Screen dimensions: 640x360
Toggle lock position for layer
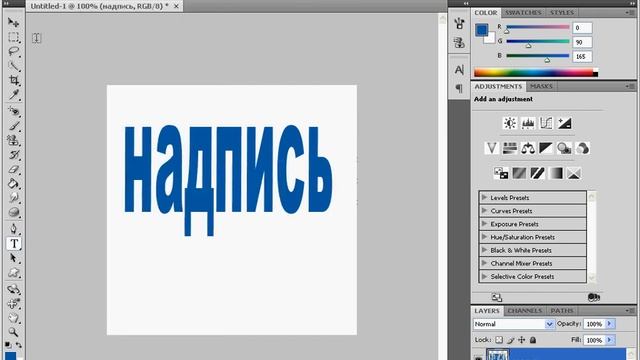(522, 340)
